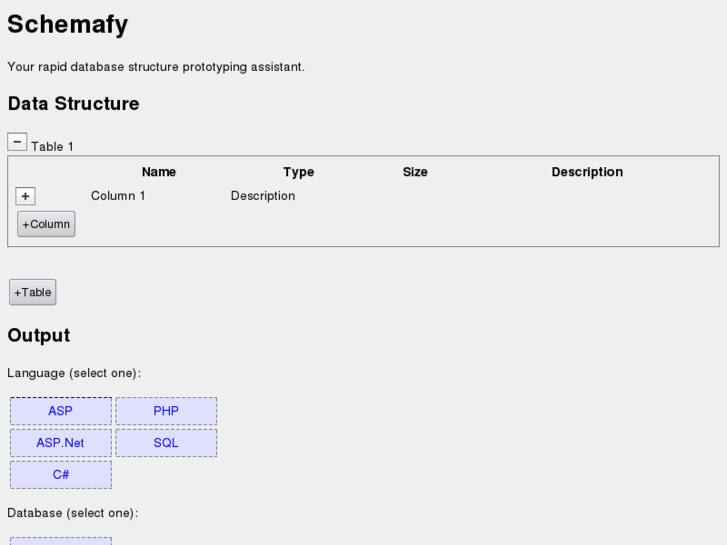
Task: Select PHP as the output language
Action: click(166, 411)
